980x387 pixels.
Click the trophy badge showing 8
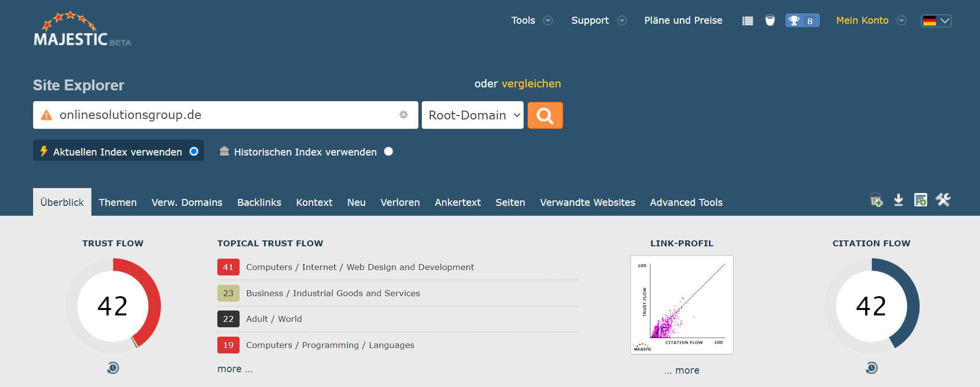[802, 21]
